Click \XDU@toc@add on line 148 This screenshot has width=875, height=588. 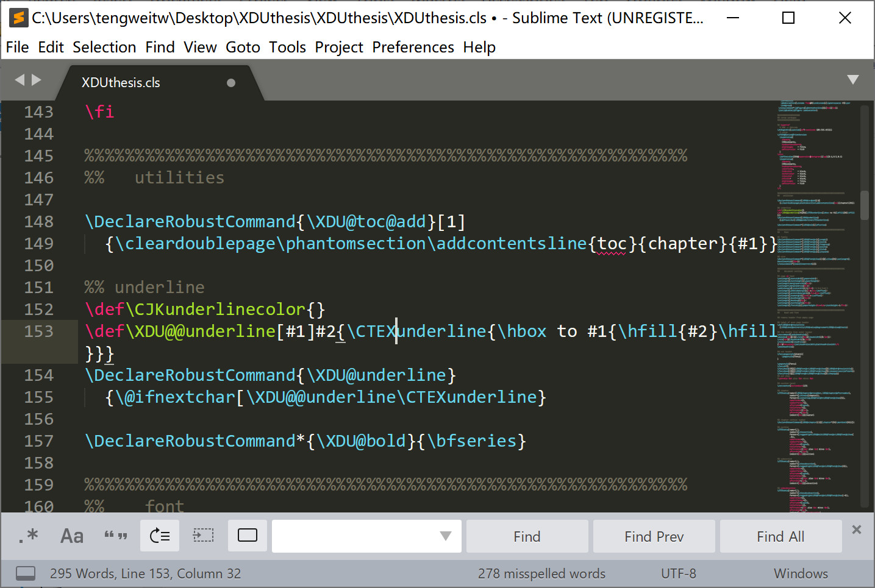(366, 222)
